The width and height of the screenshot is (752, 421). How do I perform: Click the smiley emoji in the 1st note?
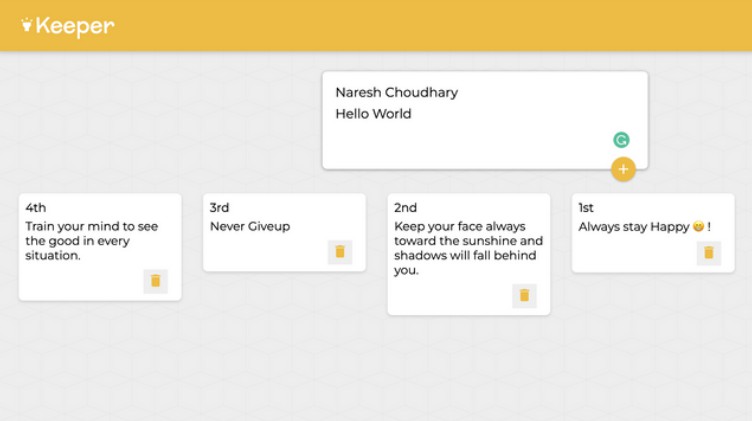pos(698,227)
